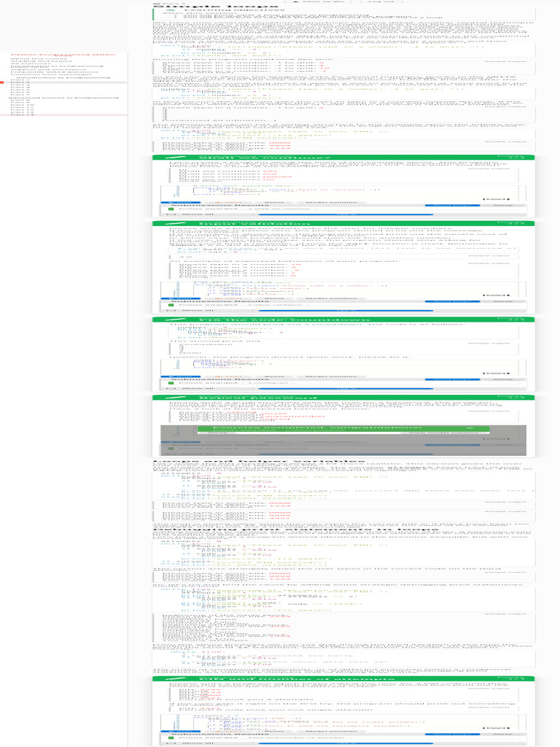
Task: Click the 'Simple loops' page heading
Action: pos(217,7)
